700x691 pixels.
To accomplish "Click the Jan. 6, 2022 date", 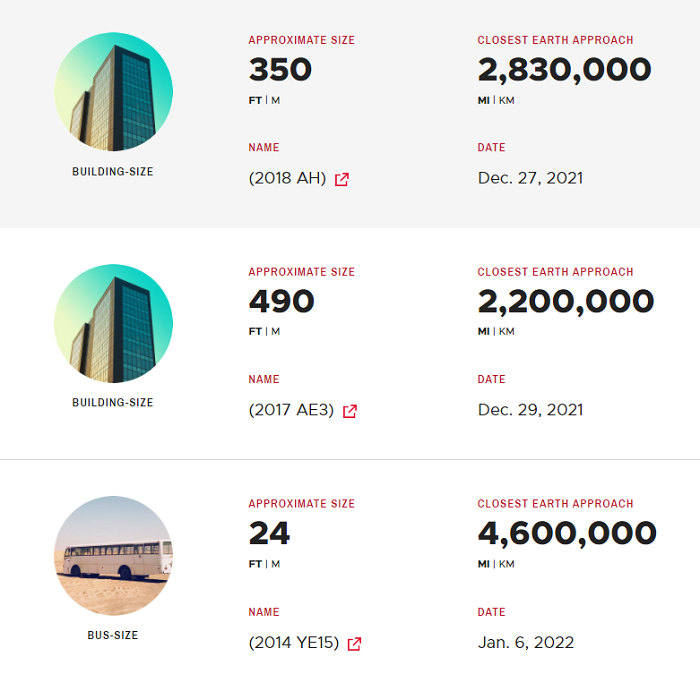I will pyautogui.click(x=525, y=642).
